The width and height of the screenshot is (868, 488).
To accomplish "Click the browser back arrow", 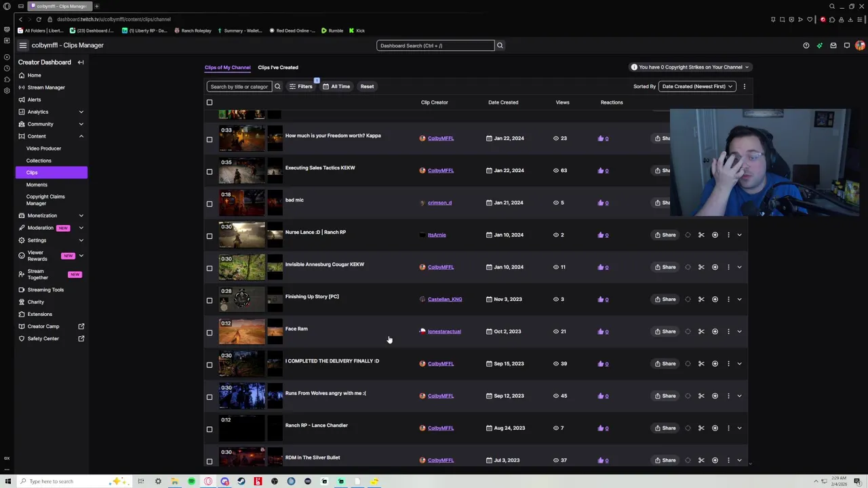I will (20, 19).
